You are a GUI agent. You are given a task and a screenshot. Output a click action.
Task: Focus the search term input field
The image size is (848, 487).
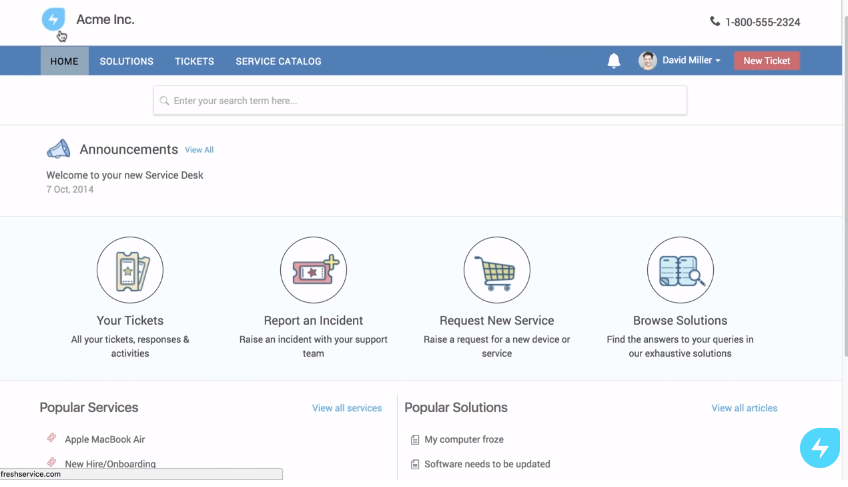point(420,100)
